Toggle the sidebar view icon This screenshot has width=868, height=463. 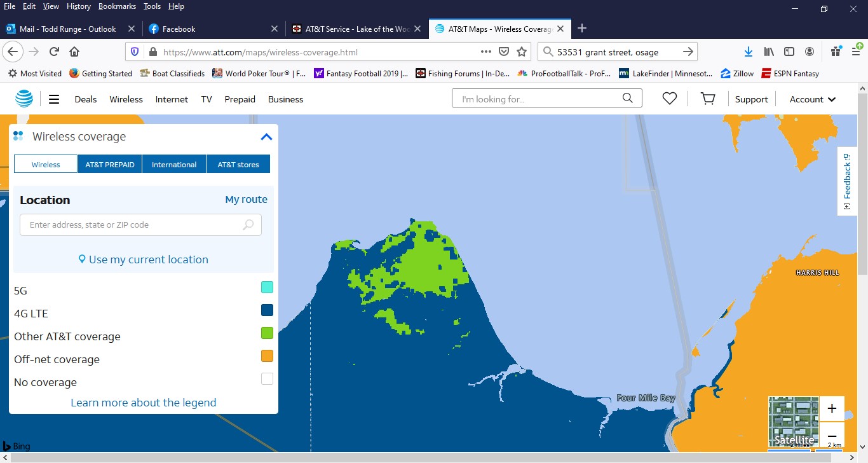coord(789,52)
